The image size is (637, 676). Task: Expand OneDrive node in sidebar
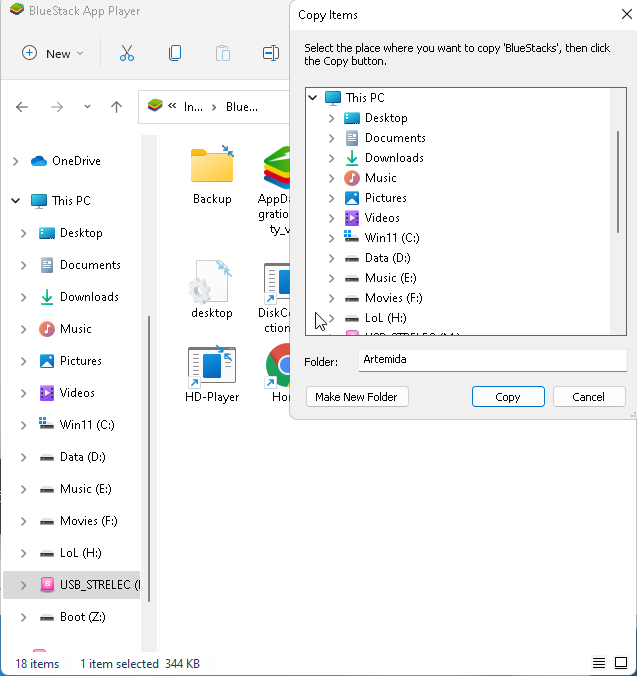coord(16,161)
